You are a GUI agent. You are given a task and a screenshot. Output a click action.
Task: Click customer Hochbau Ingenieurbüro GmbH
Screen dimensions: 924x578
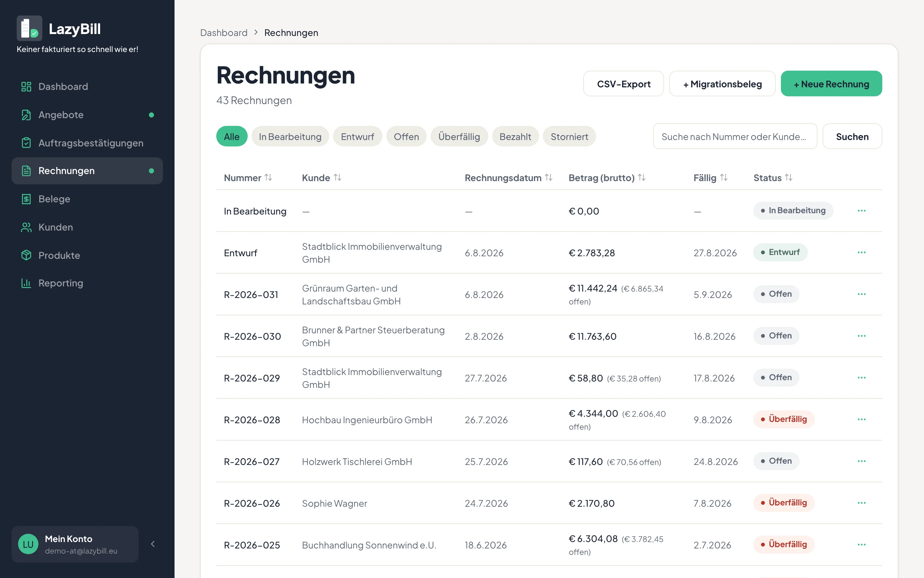click(367, 420)
